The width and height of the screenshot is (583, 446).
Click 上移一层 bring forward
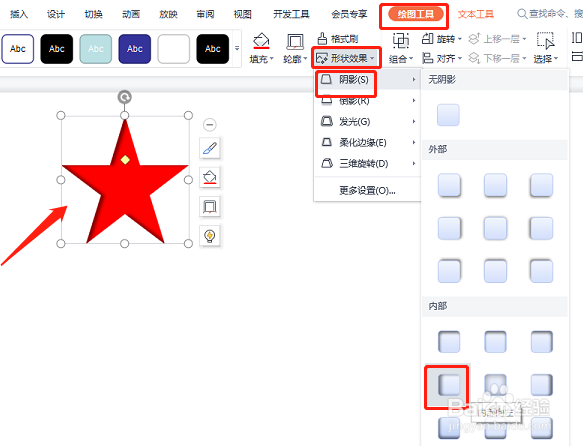(x=497, y=39)
